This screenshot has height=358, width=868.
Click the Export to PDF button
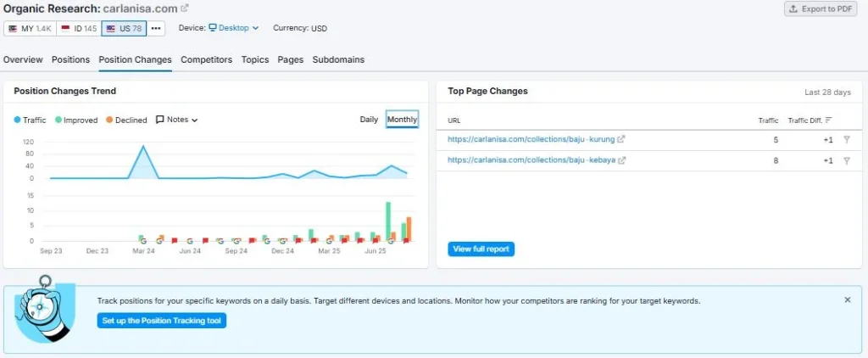(x=821, y=8)
